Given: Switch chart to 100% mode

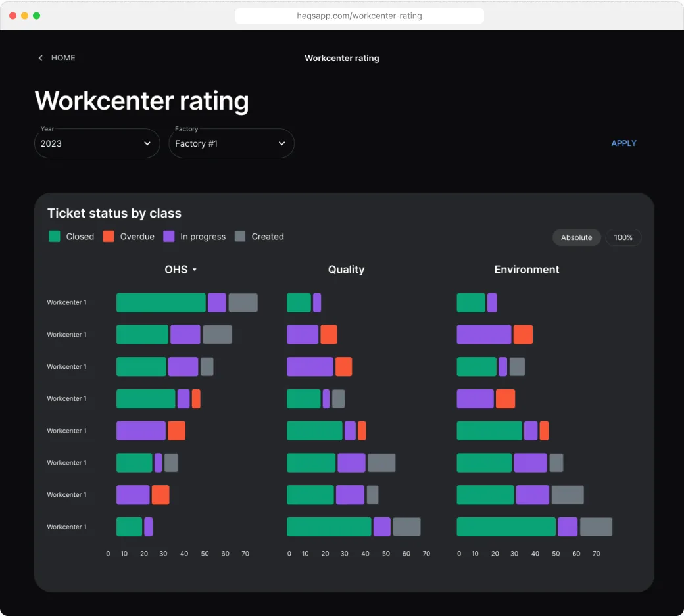Looking at the screenshot, I should 623,237.
